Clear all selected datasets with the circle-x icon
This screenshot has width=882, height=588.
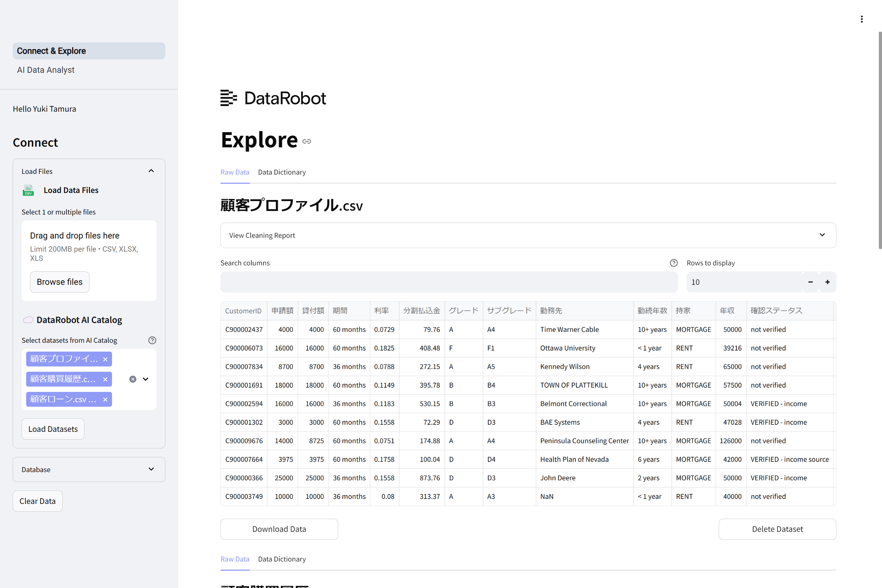coord(133,379)
